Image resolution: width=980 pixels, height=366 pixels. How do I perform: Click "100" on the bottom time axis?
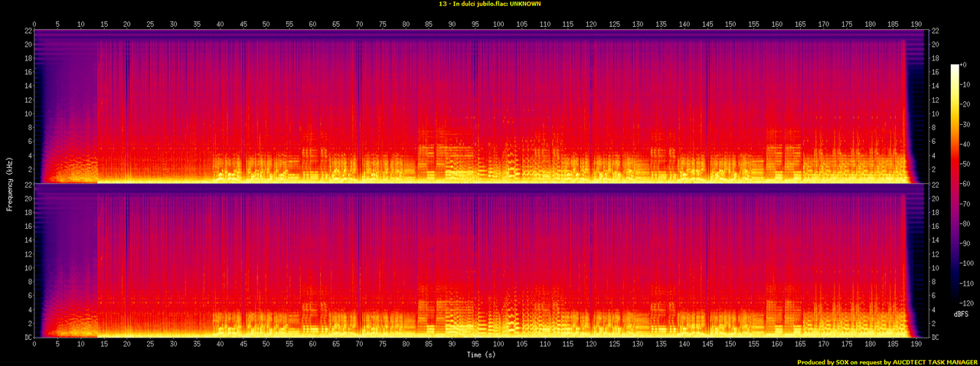point(498,345)
